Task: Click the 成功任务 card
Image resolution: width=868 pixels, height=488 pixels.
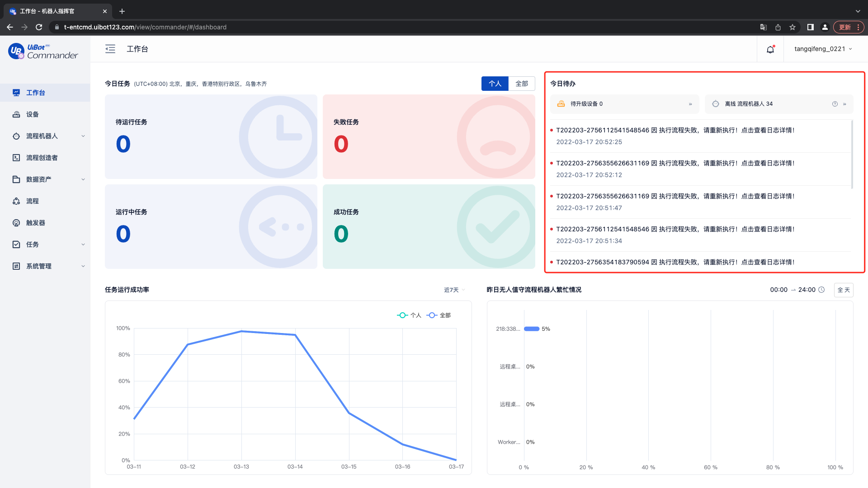Action: pyautogui.click(x=429, y=226)
